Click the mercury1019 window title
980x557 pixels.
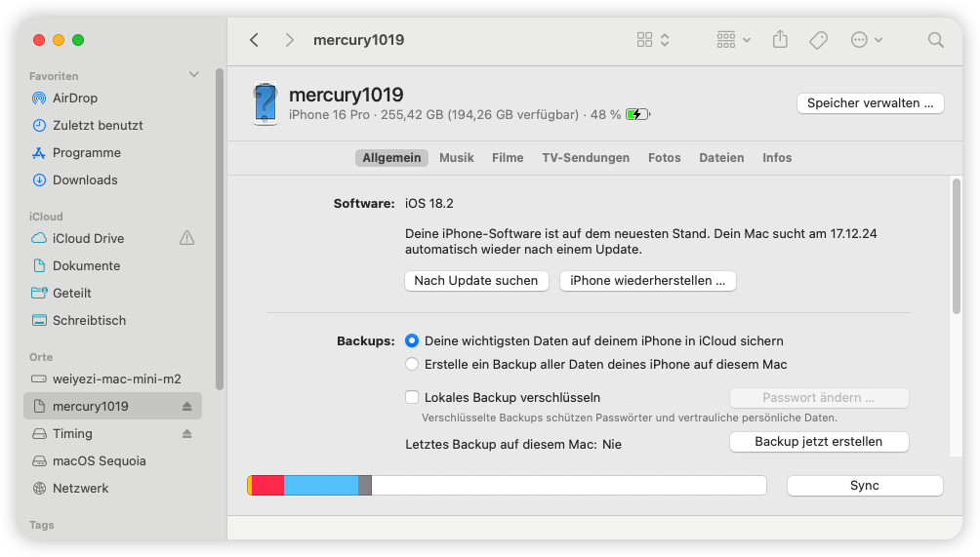359,40
